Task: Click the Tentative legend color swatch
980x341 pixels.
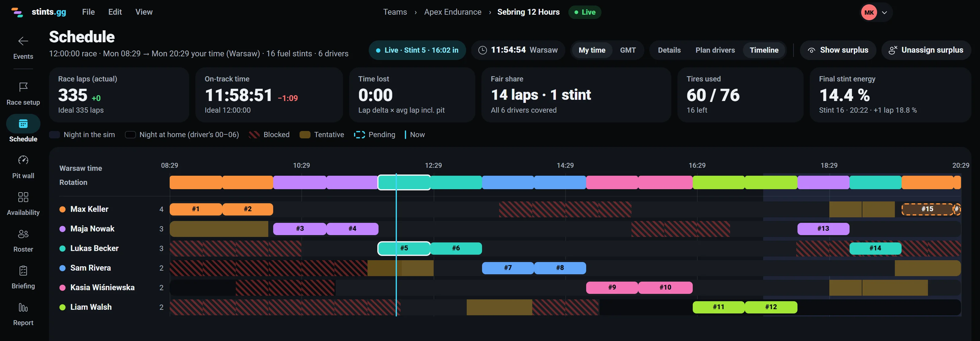Action: [x=305, y=135]
